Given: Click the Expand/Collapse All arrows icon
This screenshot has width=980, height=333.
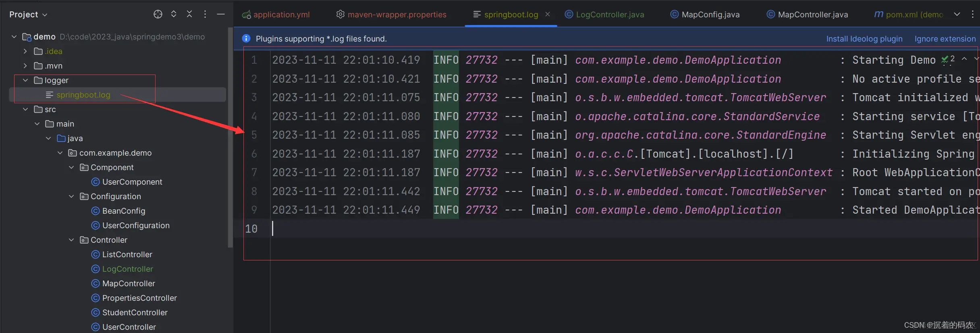Looking at the screenshot, I should coord(174,15).
